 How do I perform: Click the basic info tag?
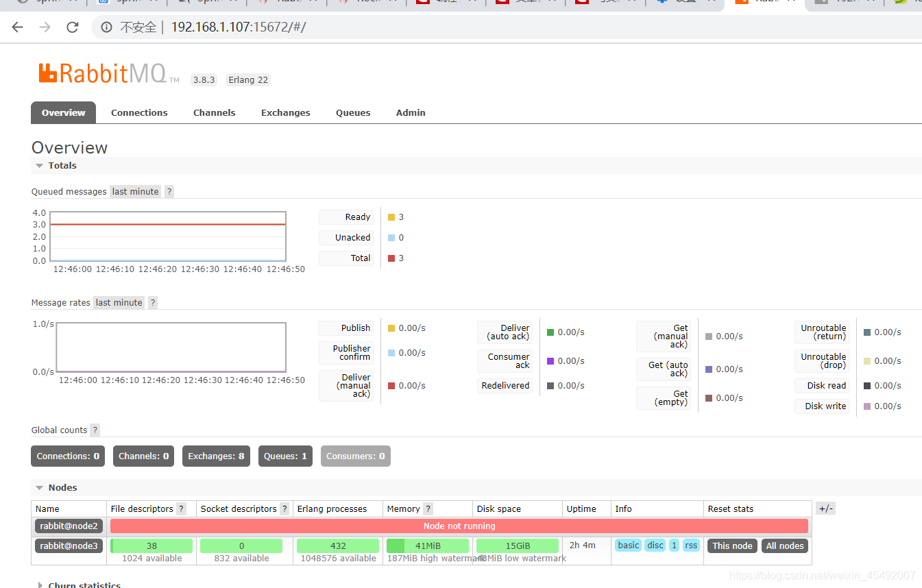coord(629,546)
